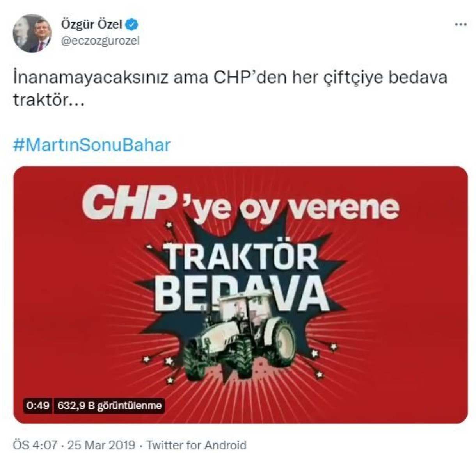Click the 0:49 video duration label
This screenshot has width=476, height=453.
38,405
